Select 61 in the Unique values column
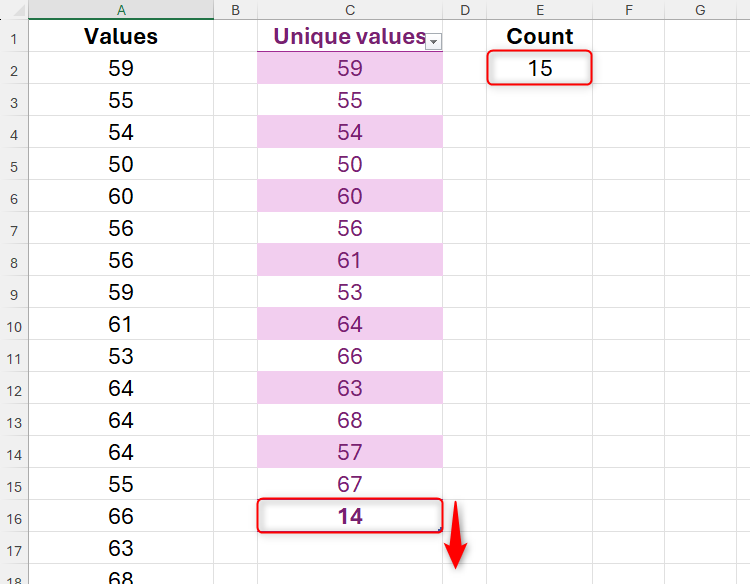Viewport: 750px width, 584px height. point(350,261)
